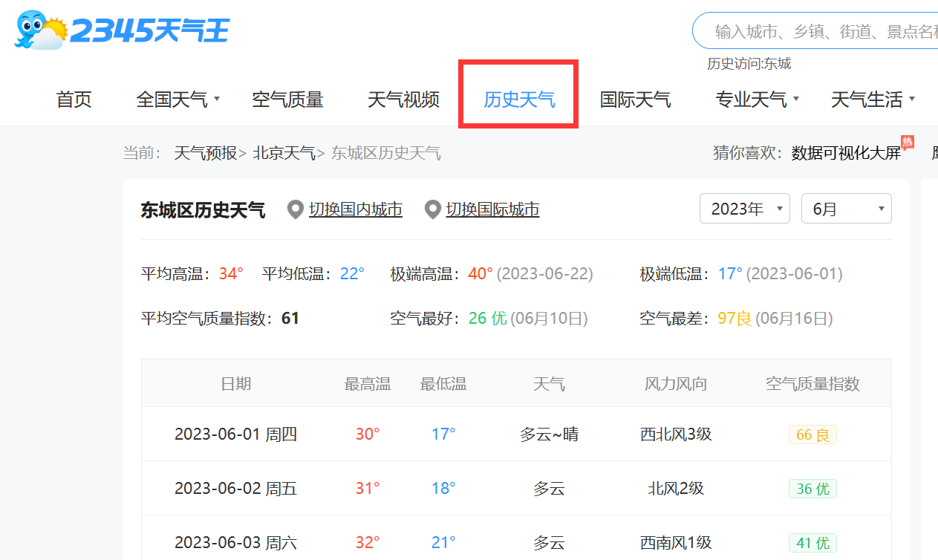Click the 18° low temperature on 06-02
Viewport: 938px width, 560px height.
(x=443, y=489)
